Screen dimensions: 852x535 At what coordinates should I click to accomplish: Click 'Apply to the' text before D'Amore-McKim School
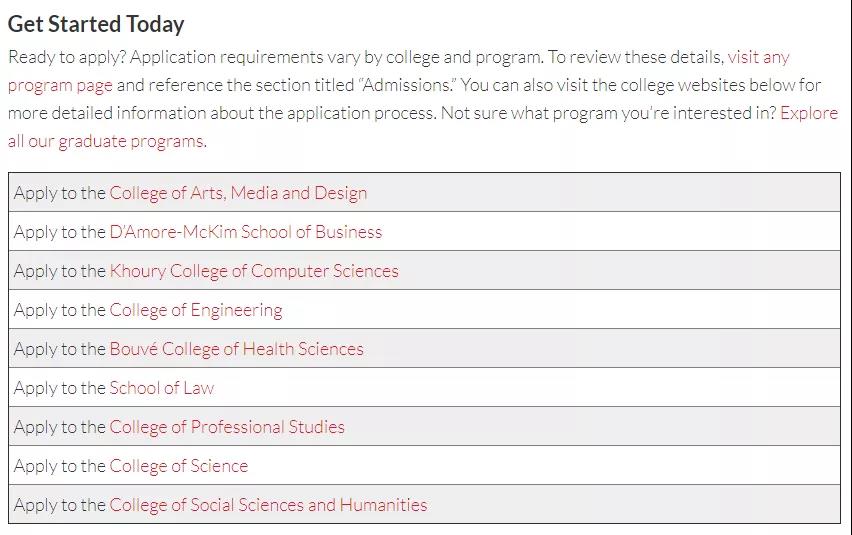click(x=59, y=232)
